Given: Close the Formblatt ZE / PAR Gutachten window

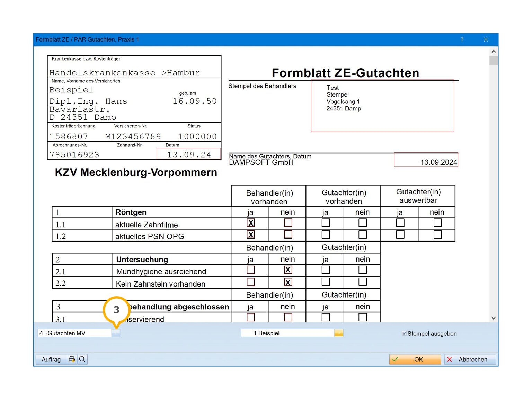Looking at the screenshot, I should pyautogui.click(x=486, y=40).
